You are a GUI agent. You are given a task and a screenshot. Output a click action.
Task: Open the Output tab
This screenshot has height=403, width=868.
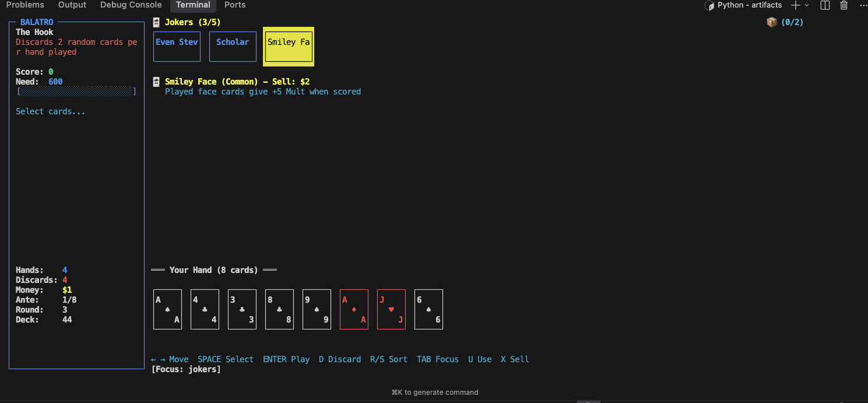[72, 5]
